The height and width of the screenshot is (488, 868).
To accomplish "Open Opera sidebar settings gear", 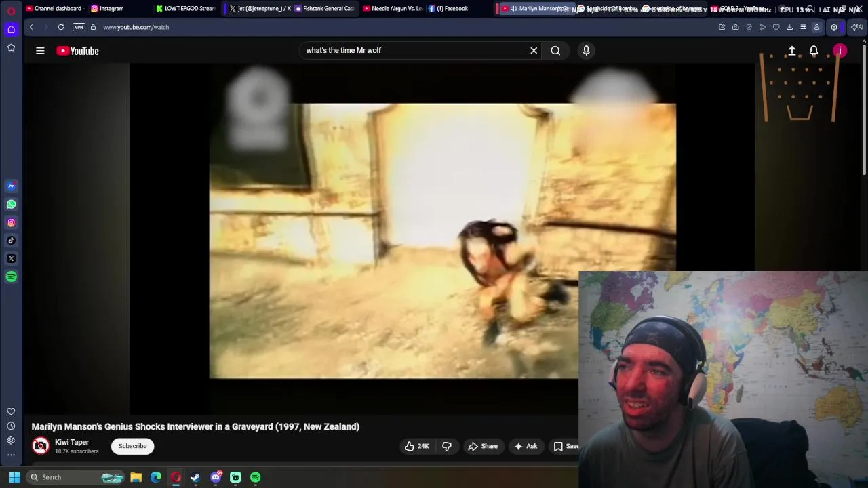I will coord(11,441).
